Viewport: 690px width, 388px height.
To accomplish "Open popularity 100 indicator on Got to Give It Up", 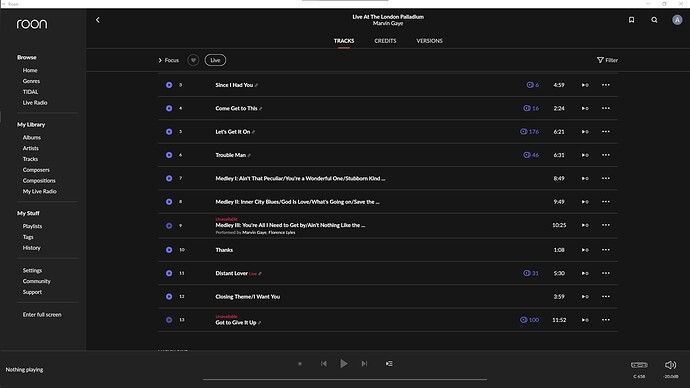I will pyautogui.click(x=529, y=320).
